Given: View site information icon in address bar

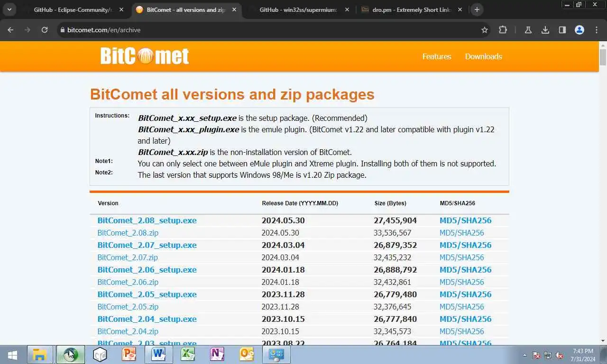Looking at the screenshot, I should click(62, 30).
